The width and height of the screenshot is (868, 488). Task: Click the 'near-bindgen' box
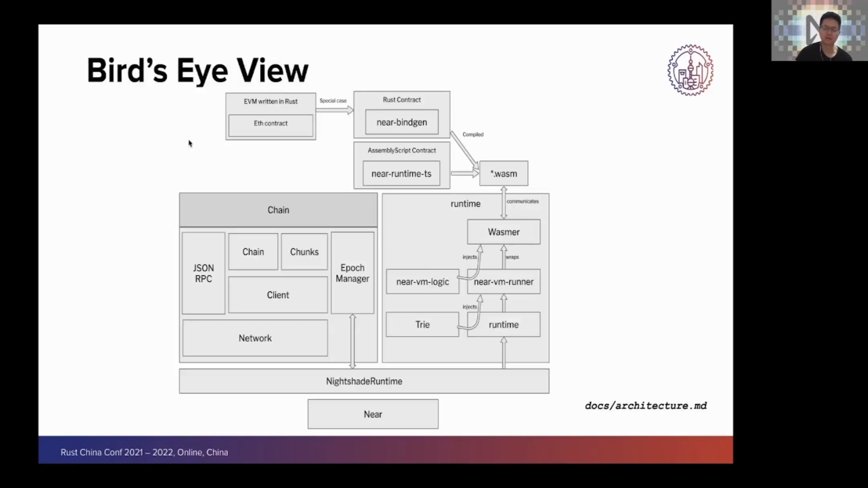pyautogui.click(x=401, y=122)
